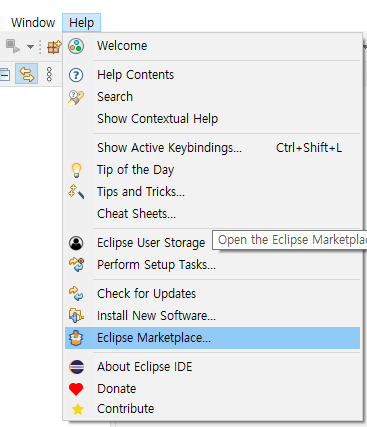Click the Collapse All toolbar icon

[x=5, y=74]
